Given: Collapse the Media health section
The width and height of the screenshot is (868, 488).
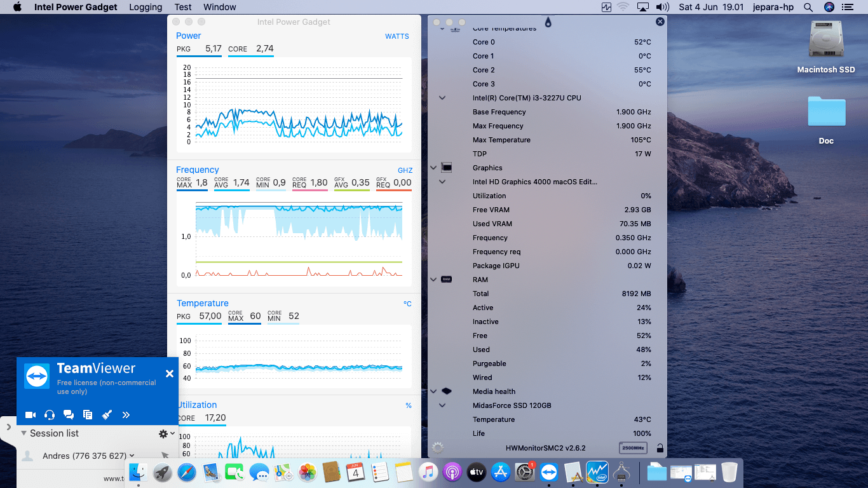Looking at the screenshot, I should click(x=433, y=391).
